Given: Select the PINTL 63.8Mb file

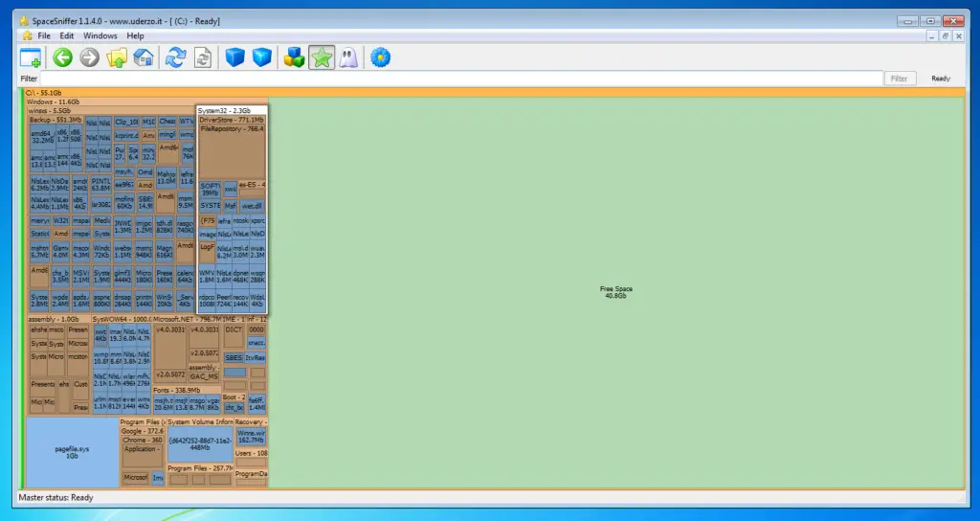Looking at the screenshot, I should (100, 184).
